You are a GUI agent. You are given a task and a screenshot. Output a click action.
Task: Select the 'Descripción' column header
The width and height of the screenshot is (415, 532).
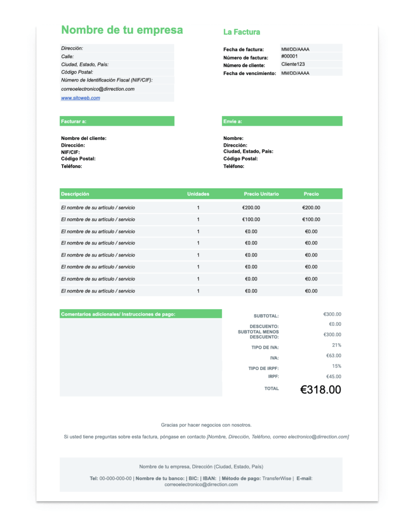(x=75, y=194)
